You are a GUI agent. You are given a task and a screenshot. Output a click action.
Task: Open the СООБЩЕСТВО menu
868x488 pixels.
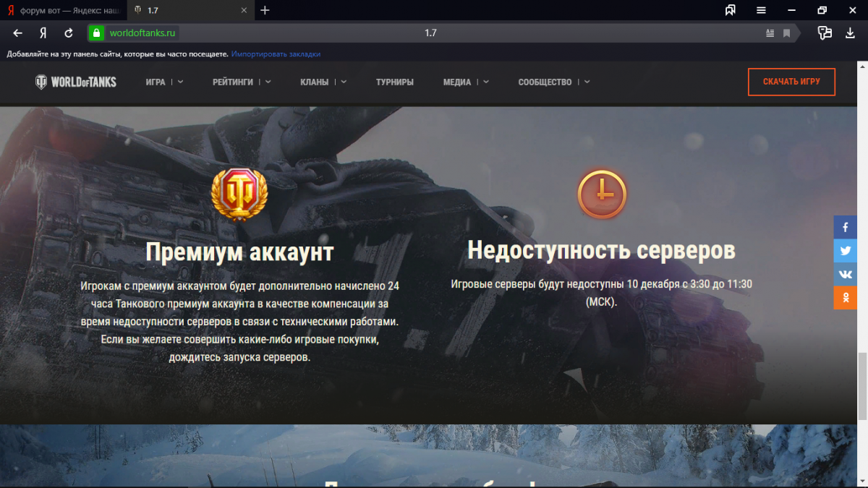[545, 82]
